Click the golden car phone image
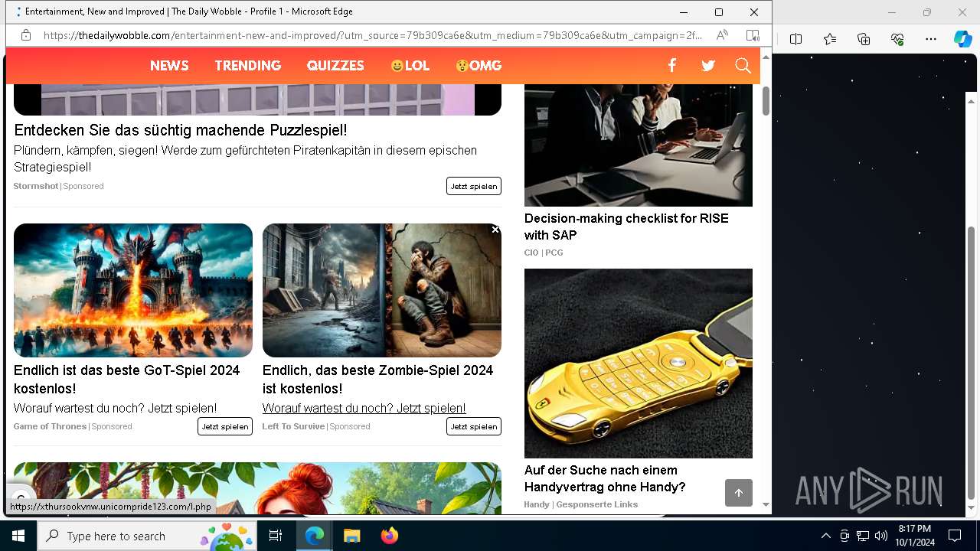 [639, 363]
